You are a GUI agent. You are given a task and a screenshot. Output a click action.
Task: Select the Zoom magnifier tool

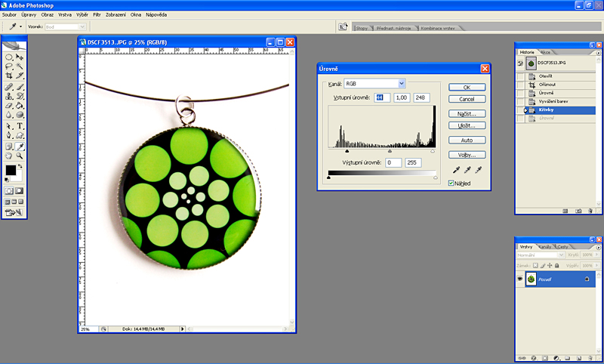click(20, 156)
